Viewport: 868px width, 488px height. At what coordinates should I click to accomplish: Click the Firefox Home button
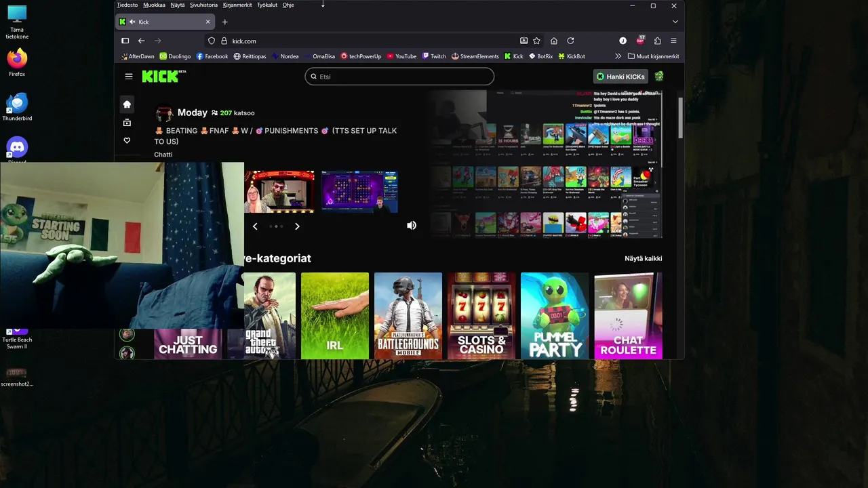554,41
